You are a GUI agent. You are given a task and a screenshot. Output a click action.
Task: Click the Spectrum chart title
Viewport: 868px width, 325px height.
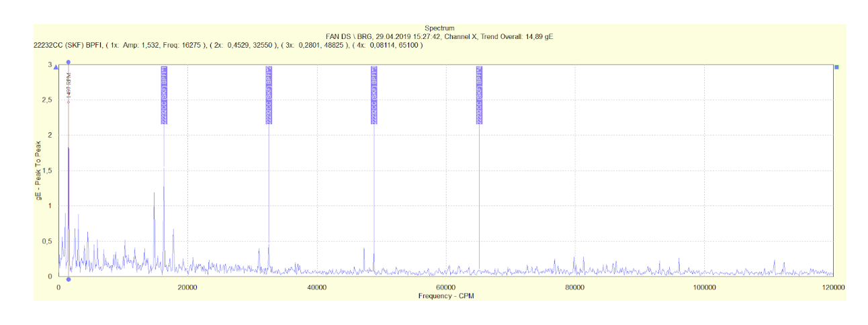(439, 28)
